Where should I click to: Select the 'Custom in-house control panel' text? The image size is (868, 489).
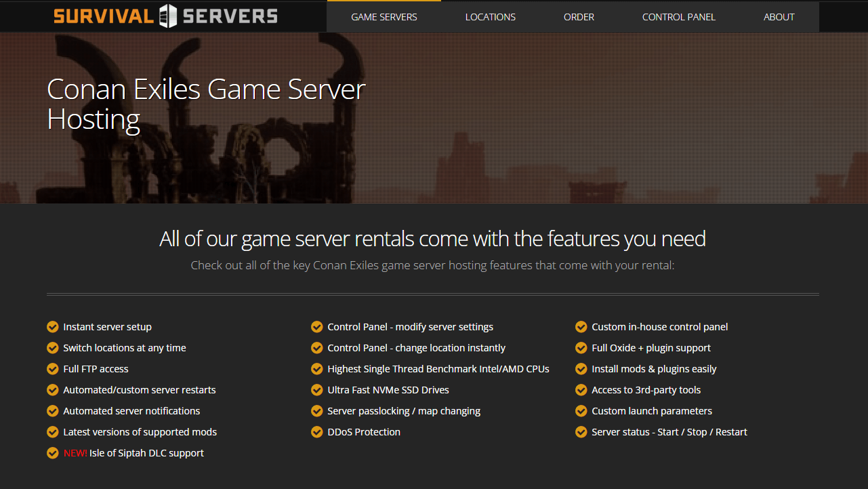[x=660, y=327]
